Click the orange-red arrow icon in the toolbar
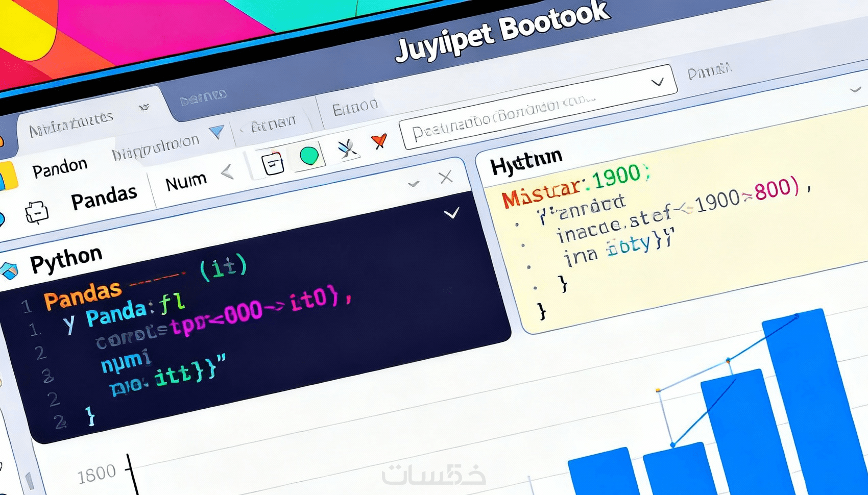 (379, 141)
